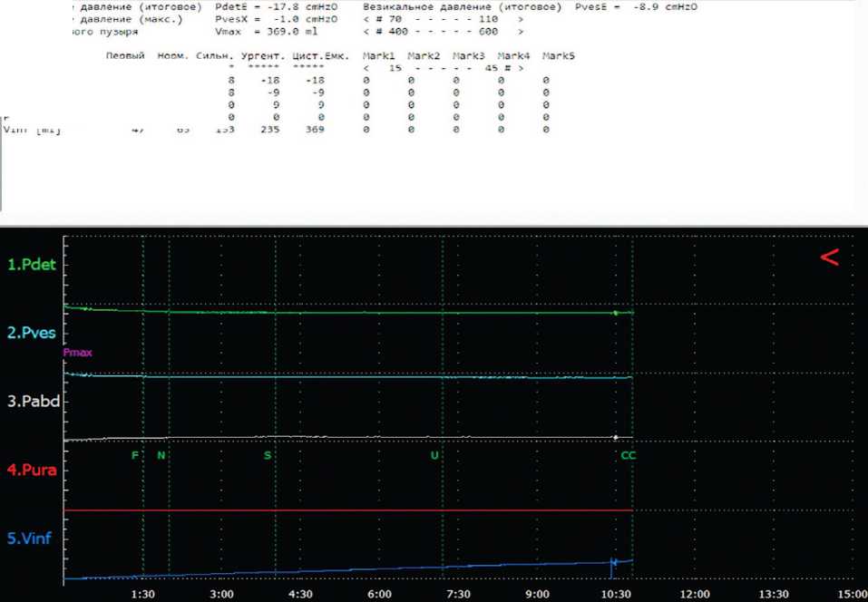The height and width of the screenshot is (602, 868).
Task: Click the CC cystometric capacity marker
Action: (x=628, y=455)
